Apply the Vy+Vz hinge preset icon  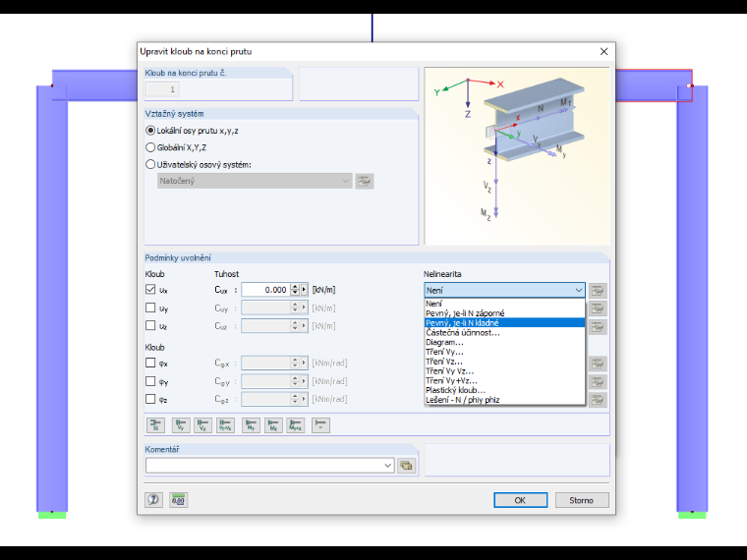click(x=225, y=424)
